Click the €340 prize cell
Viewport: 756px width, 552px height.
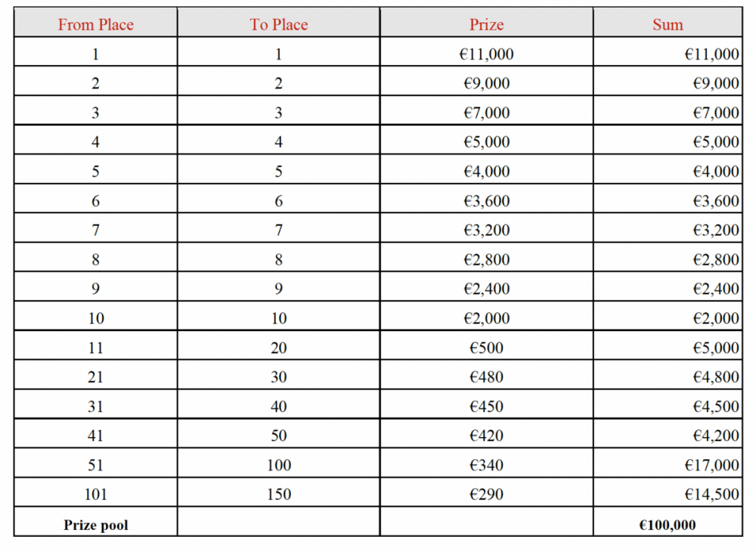point(486,465)
